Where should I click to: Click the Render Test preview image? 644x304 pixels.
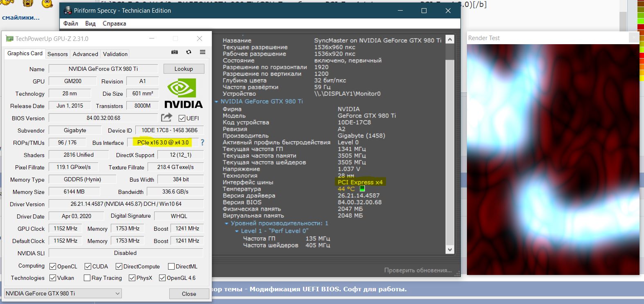(x=553, y=160)
